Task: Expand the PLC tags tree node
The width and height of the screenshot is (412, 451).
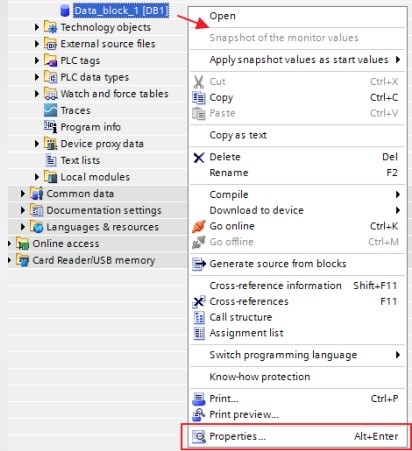Action: [37, 60]
